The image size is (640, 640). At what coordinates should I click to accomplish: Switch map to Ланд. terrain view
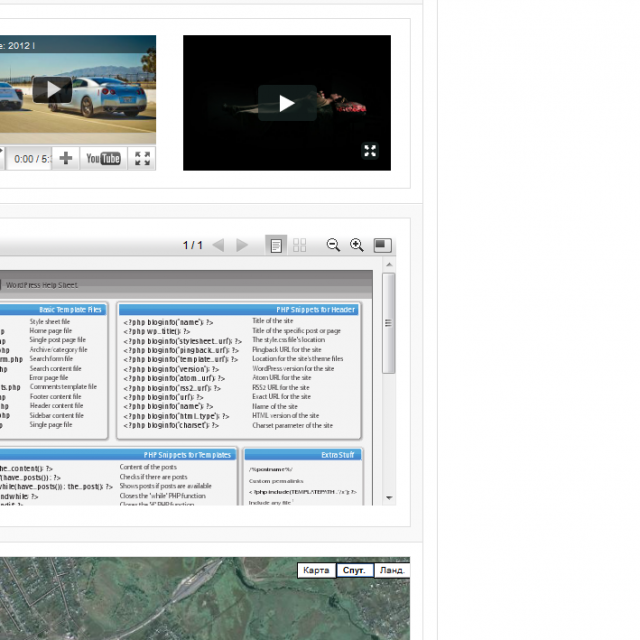pyautogui.click(x=391, y=570)
